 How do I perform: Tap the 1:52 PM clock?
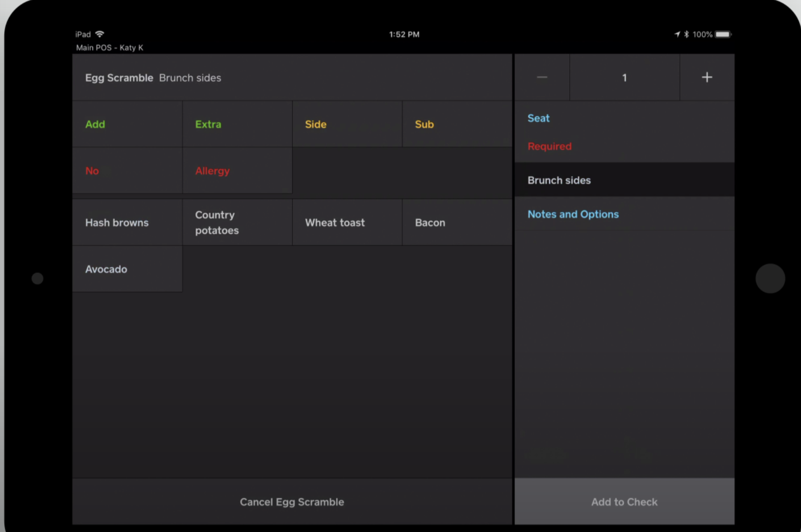404,34
